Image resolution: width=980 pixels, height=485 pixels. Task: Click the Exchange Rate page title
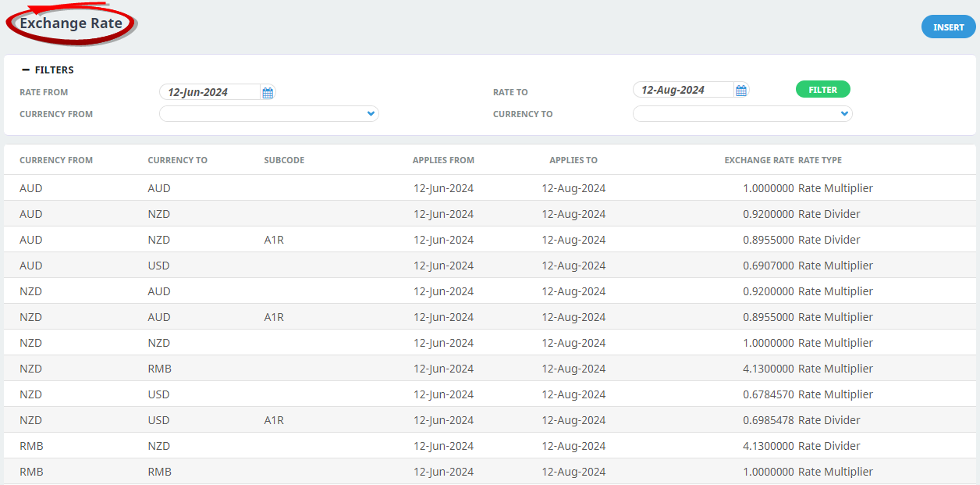pos(71,23)
